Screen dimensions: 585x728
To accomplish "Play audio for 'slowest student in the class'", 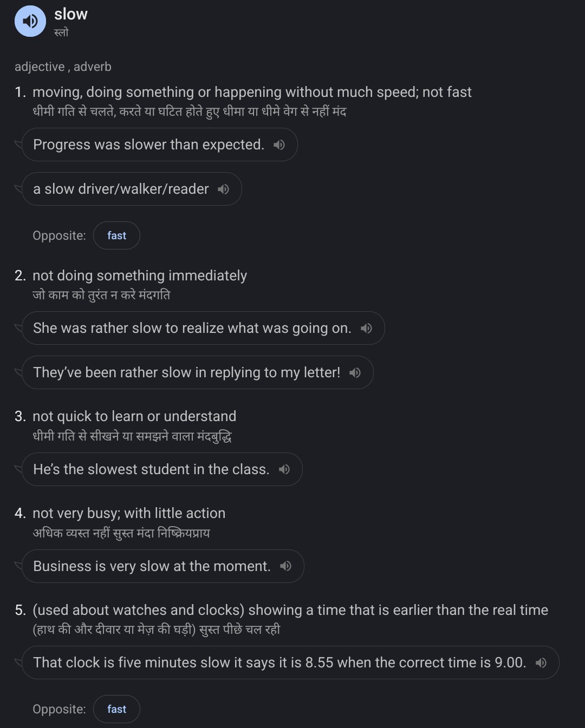I will click(284, 469).
